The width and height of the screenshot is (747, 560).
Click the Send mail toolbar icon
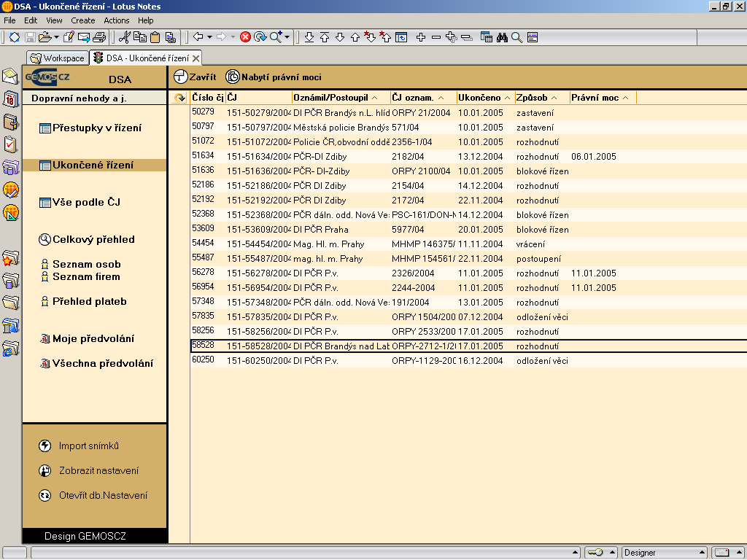pos(84,37)
